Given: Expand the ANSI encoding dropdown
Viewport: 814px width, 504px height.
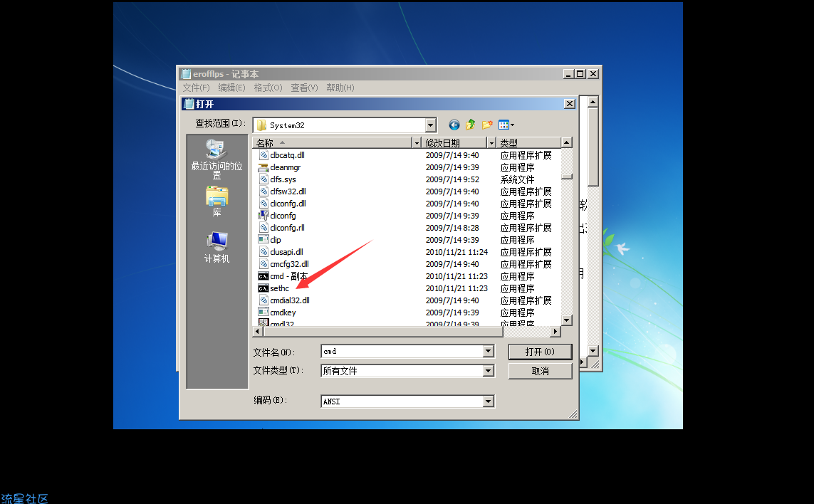Looking at the screenshot, I should tap(488, 401).
